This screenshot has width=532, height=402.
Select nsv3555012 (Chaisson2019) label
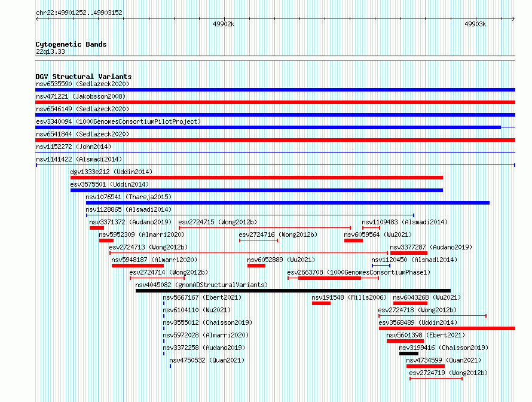pyautogui.click(x=207, y=322)
